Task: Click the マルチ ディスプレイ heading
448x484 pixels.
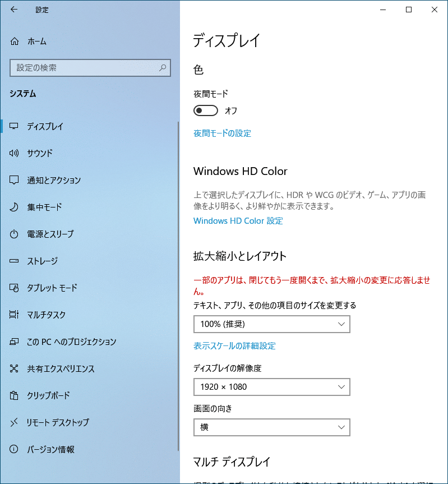Action: tap(232, 462)
